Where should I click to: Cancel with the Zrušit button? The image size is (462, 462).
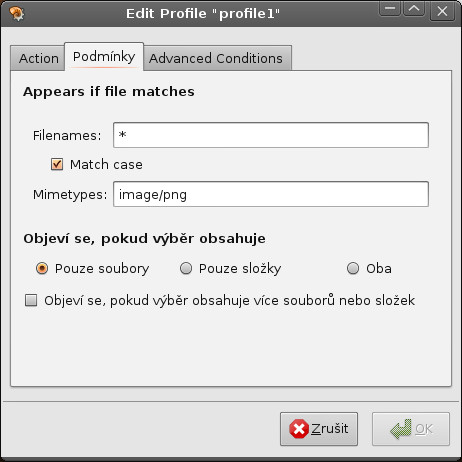[319, 429]
